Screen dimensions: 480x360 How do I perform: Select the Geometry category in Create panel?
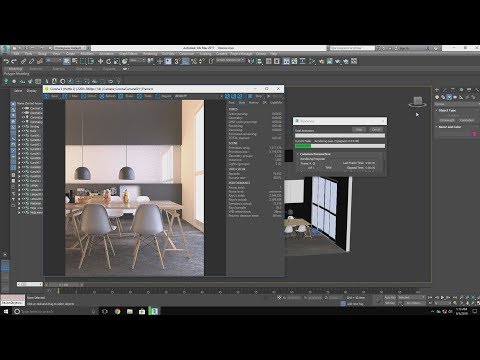pyautogui.click(x=437, y=97)
